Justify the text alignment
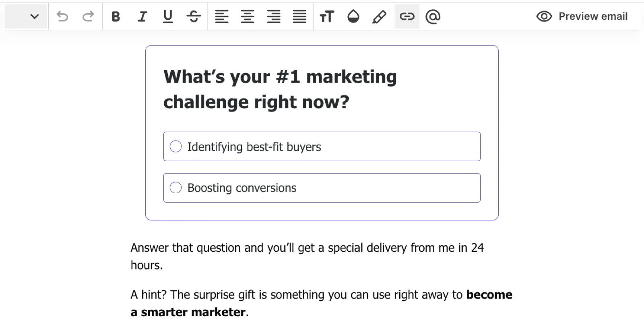This screenshot has height=325, width=644. pyautogui.click(x=299, y=17)
